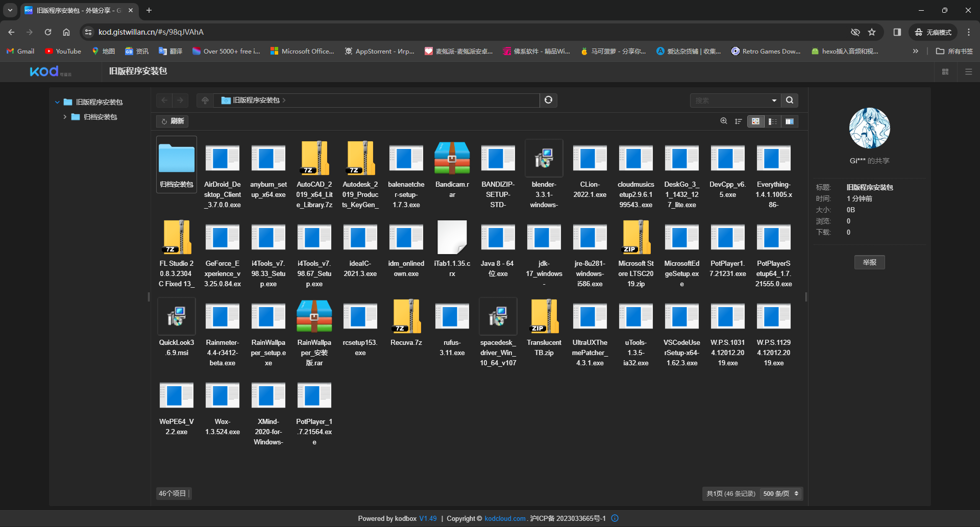Image resolution: width=980 pixels, height=527 pixels.
Task: Select anyburn_setup_x64.exe file icon
Action: [268, 158]
